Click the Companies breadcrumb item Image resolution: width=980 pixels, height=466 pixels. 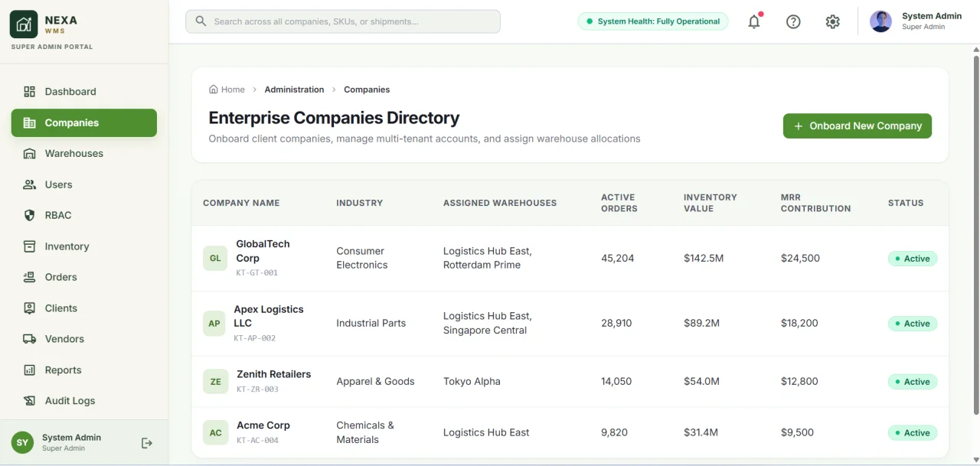pyautogui.click(x=367, y=90)
